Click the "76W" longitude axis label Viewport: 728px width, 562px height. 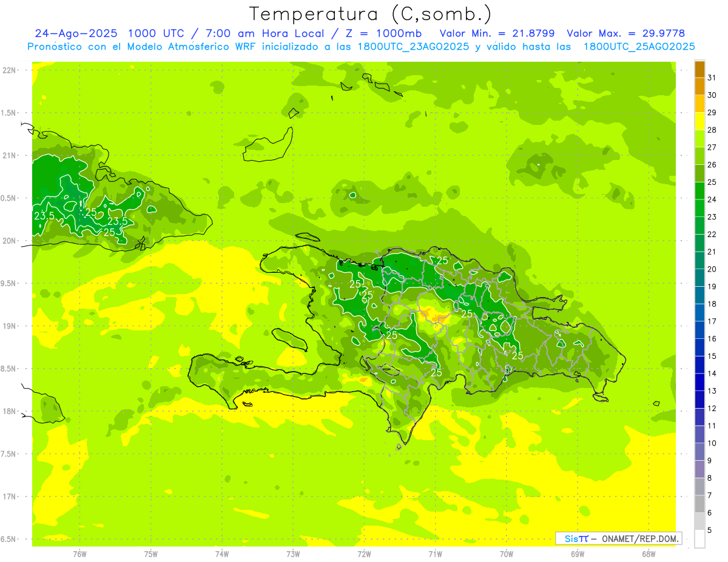coord(79,554)
